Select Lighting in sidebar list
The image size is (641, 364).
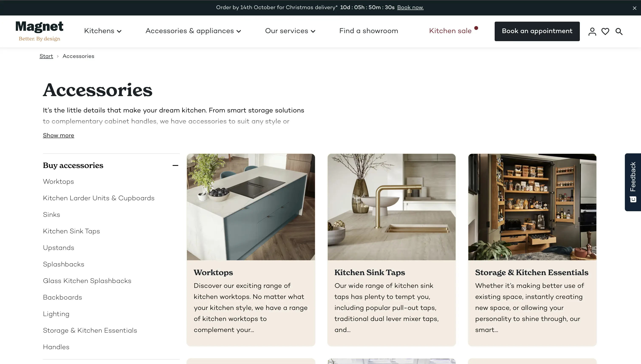(56, 314)
